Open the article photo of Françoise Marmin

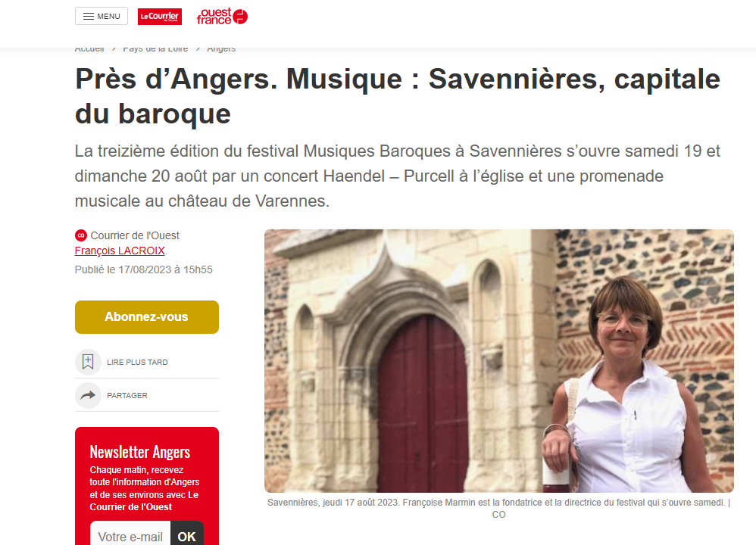point(499,361)
